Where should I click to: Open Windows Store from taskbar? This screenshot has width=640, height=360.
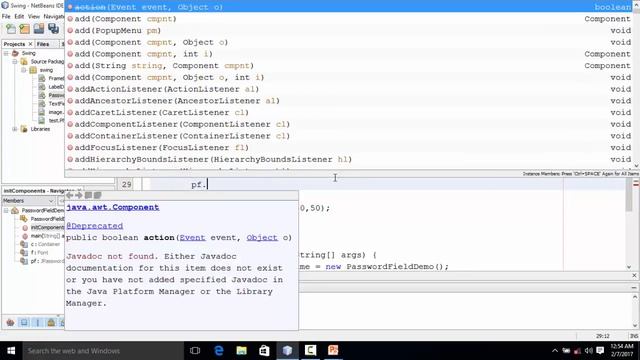click(x=264, y=351)
